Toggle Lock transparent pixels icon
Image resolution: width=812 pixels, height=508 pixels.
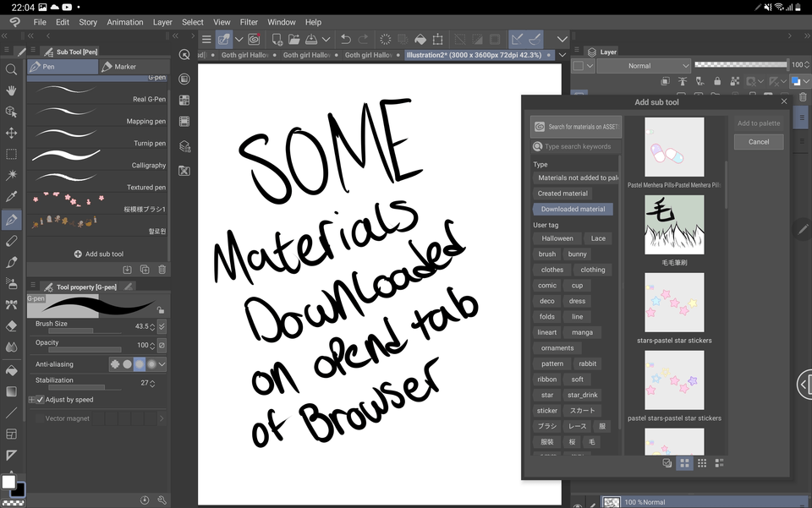(x=735, y=81)
